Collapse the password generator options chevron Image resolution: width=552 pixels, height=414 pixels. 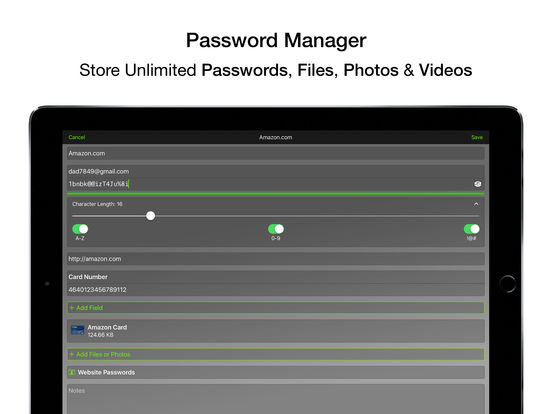[476, 204]
